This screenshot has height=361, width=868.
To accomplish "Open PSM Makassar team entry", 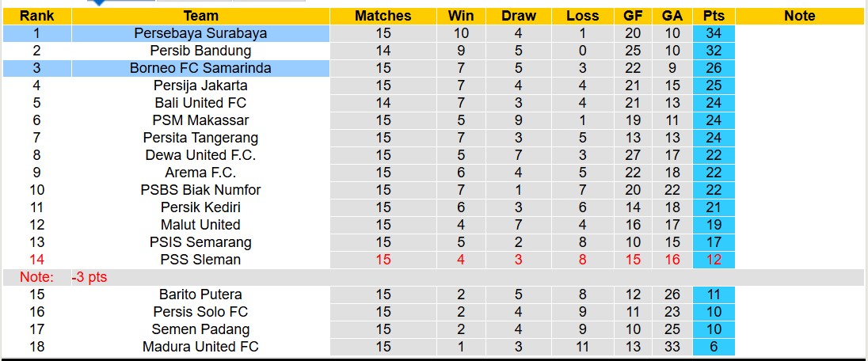I will point(200,120).
